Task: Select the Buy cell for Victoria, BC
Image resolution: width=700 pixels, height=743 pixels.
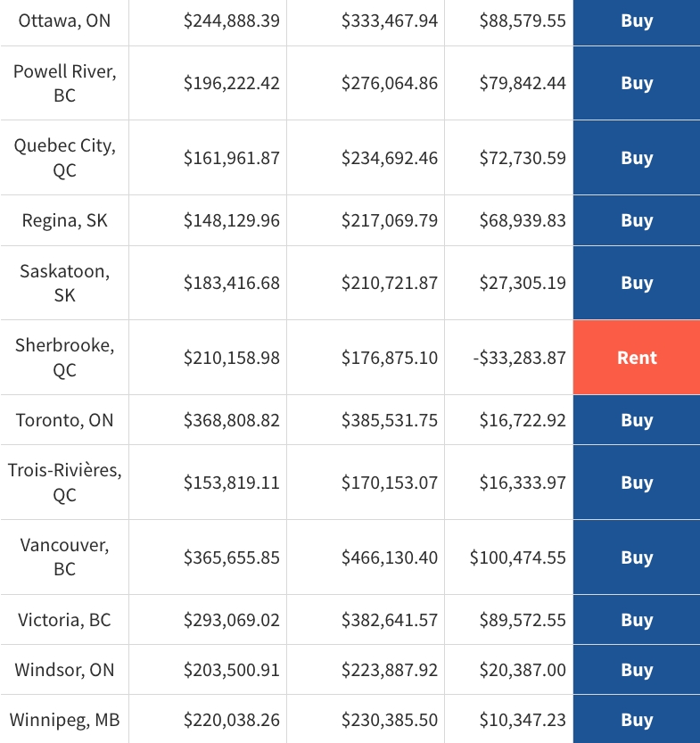Action: coord(637,620)
